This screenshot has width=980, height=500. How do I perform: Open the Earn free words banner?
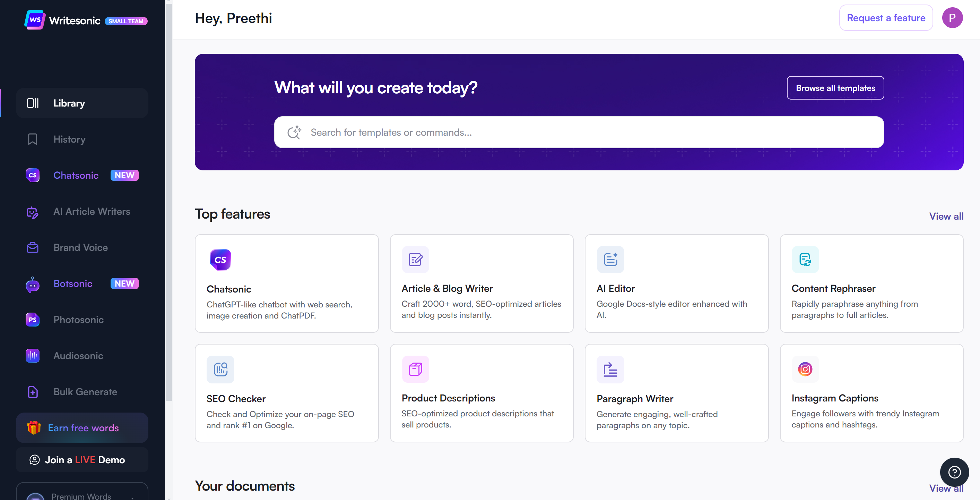pyautogui.click(x=82, y=428)
